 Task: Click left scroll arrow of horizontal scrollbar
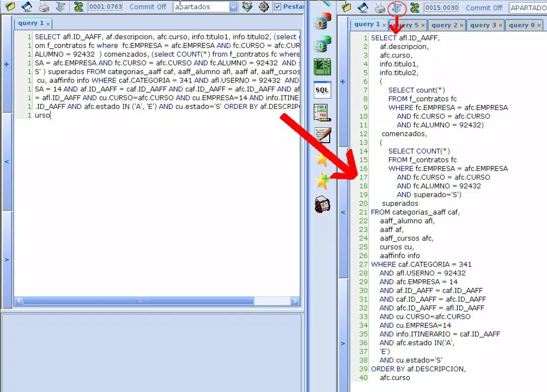click(x=19, y=301)
